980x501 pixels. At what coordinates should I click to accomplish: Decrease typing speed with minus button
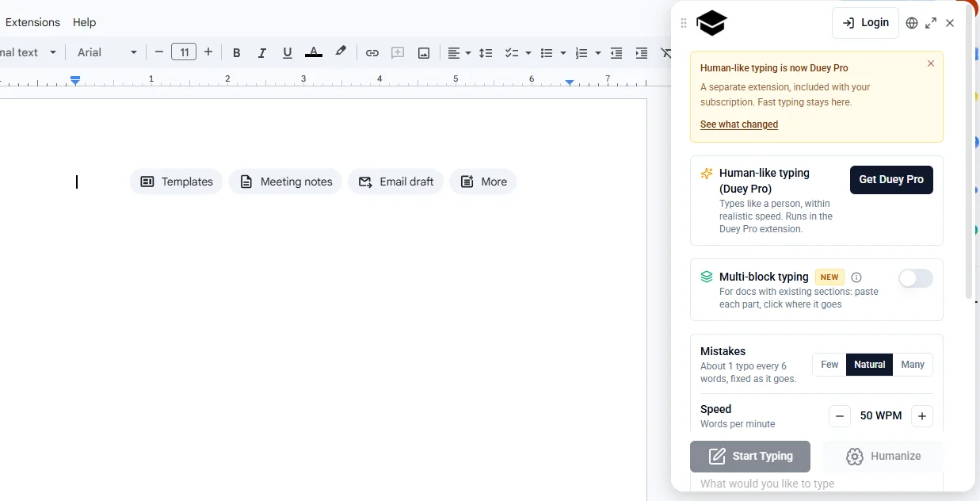coord(840,416)
